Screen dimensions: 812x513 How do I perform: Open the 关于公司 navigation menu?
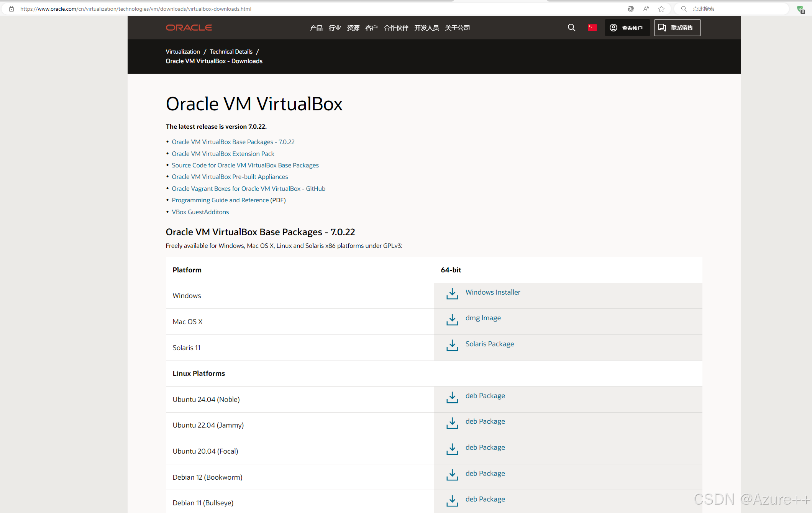(x=457, y=28)
